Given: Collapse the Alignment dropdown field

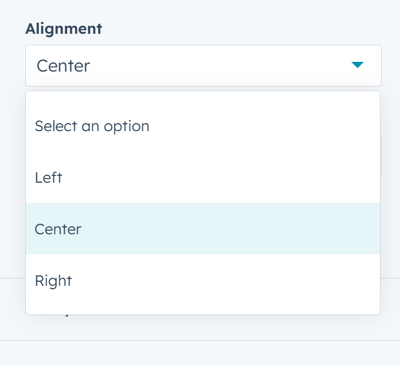Looking at the screenshot, I should click(203, 66).
